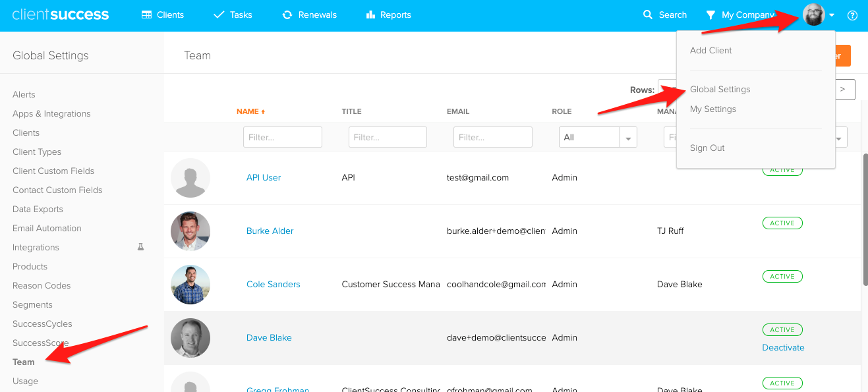Click Deactivate for Dave Blake
Viewport: 868px width, 392px height.
[783, 347]
